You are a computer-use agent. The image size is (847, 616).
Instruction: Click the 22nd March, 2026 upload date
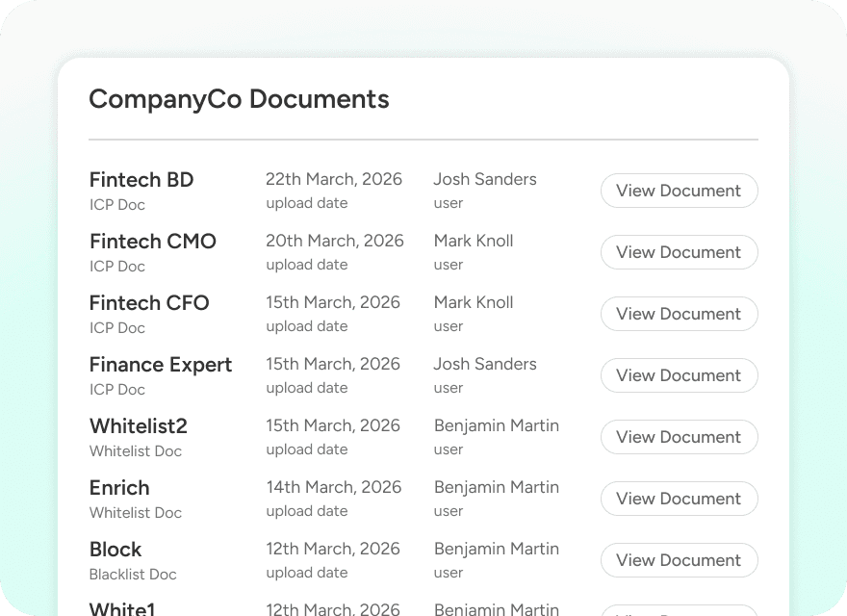(x=334, y=180)
